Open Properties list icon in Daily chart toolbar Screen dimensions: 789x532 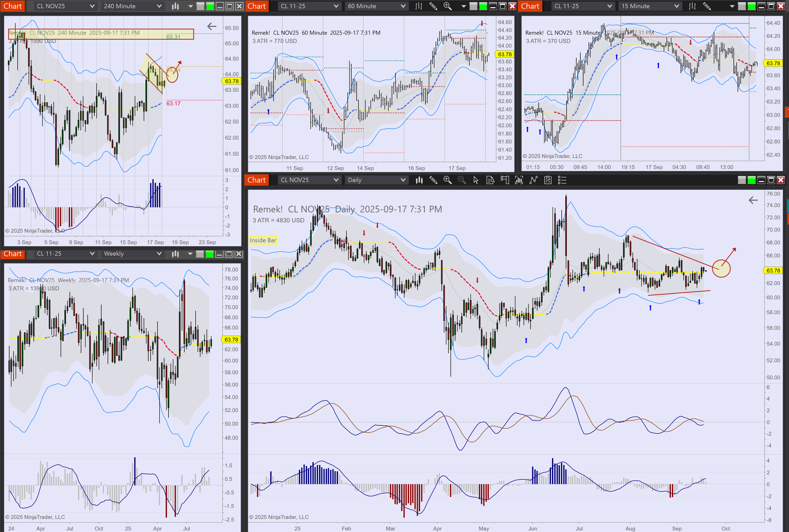562,180
